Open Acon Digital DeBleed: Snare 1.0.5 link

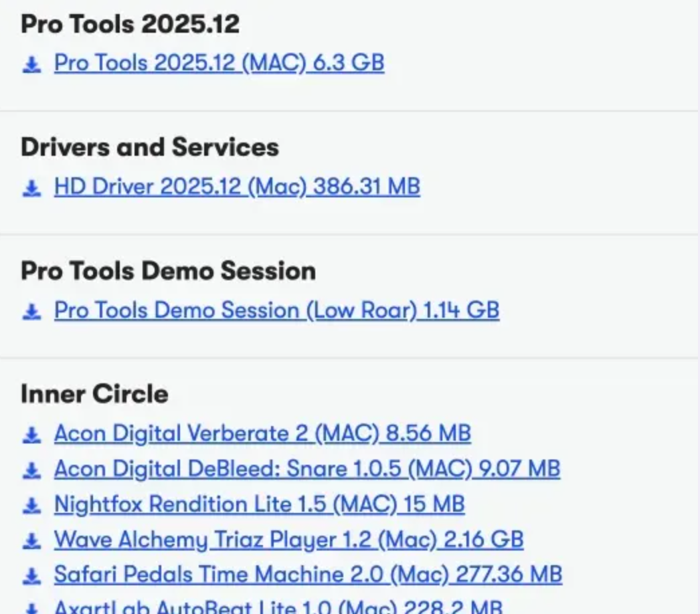coord(307,469)
